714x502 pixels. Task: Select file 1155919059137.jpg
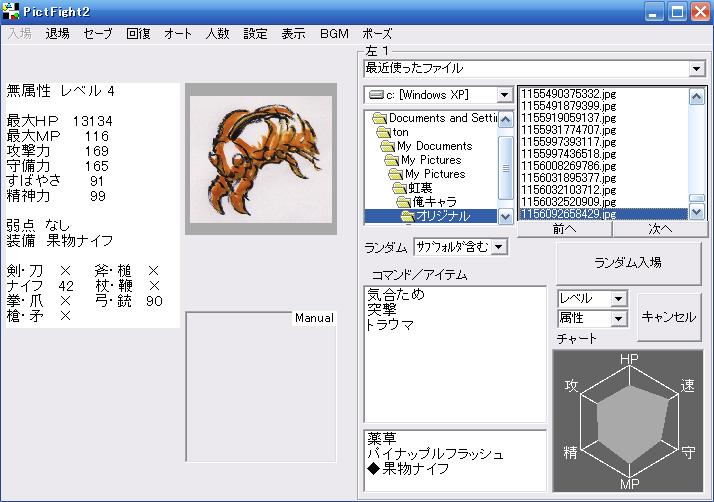(x=568, y=118)
